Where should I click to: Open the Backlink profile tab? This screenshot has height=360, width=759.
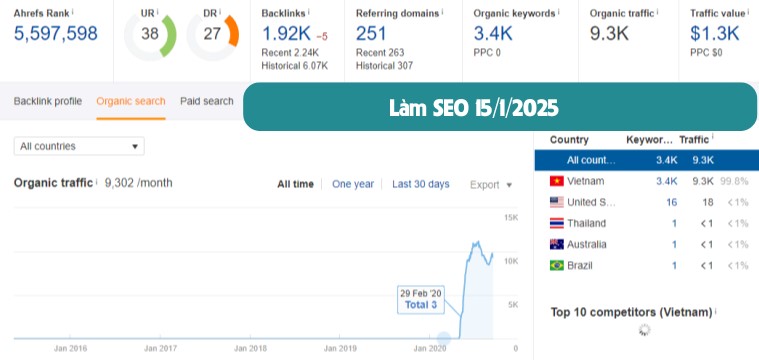pyautogui.click(x=47, y=101)
